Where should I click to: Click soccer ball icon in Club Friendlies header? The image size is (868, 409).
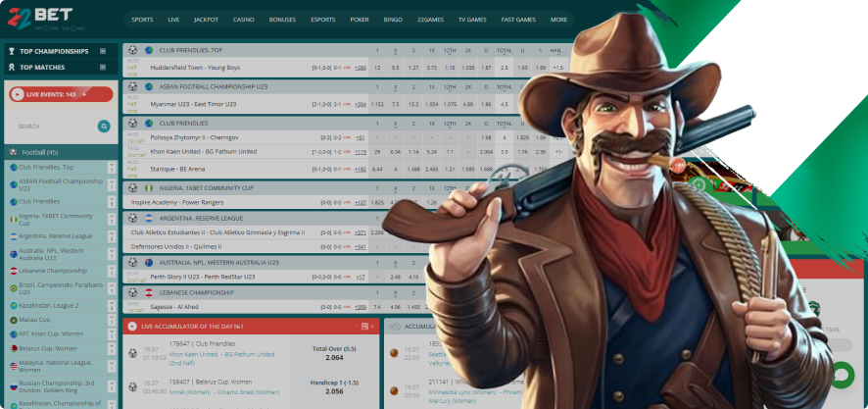[x=132, y=123]
